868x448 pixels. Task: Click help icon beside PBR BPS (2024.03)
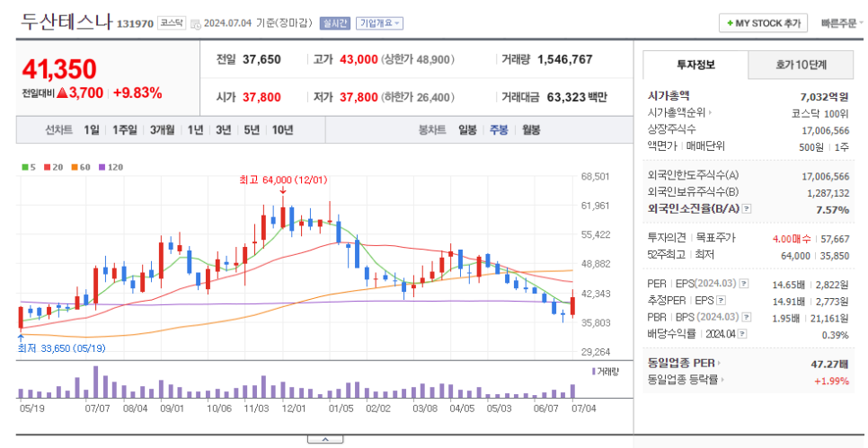point(747,317)
